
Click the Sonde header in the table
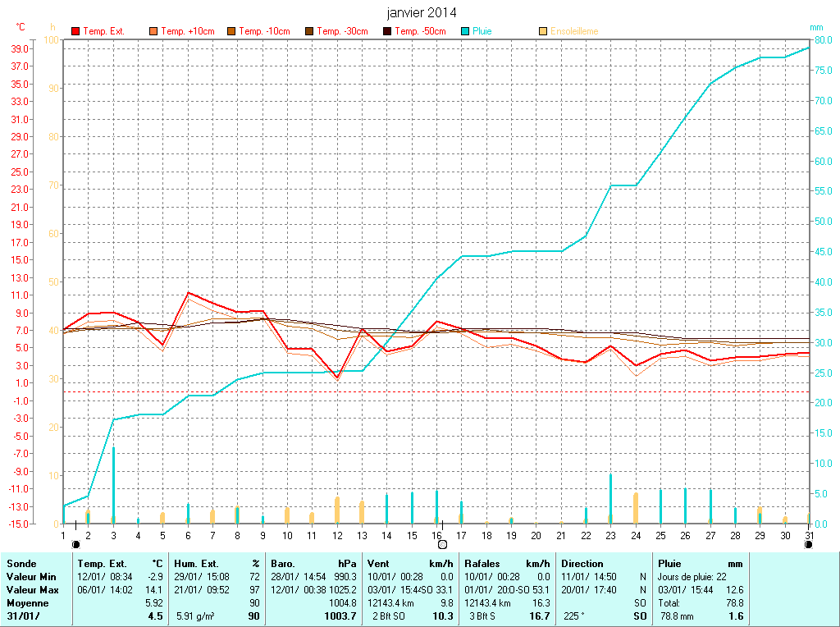[21, 564]
